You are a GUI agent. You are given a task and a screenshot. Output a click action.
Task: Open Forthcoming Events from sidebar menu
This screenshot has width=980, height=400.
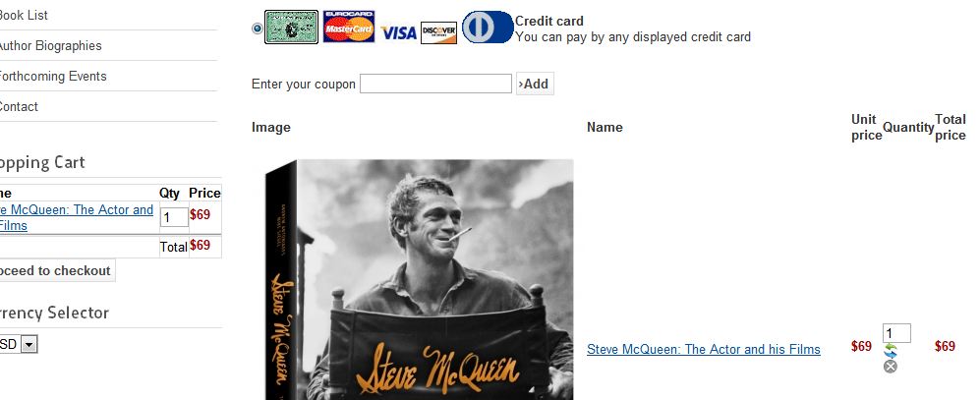pos(52,77)
